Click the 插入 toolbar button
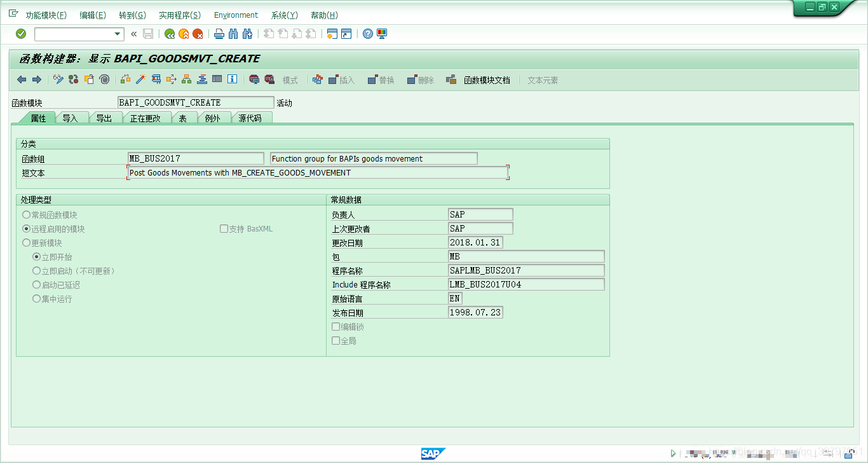The height and width of the screenshot is (463, 868). (x=341, y=80)
